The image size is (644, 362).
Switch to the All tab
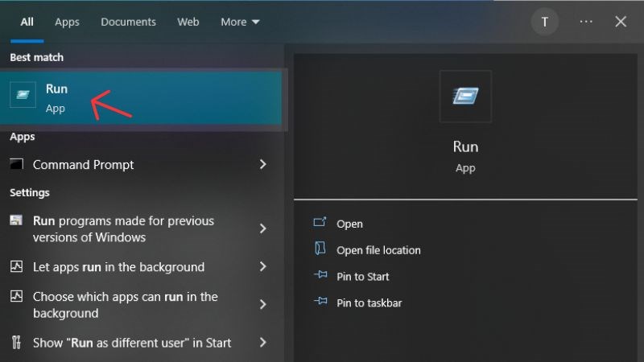pos(27,22)
